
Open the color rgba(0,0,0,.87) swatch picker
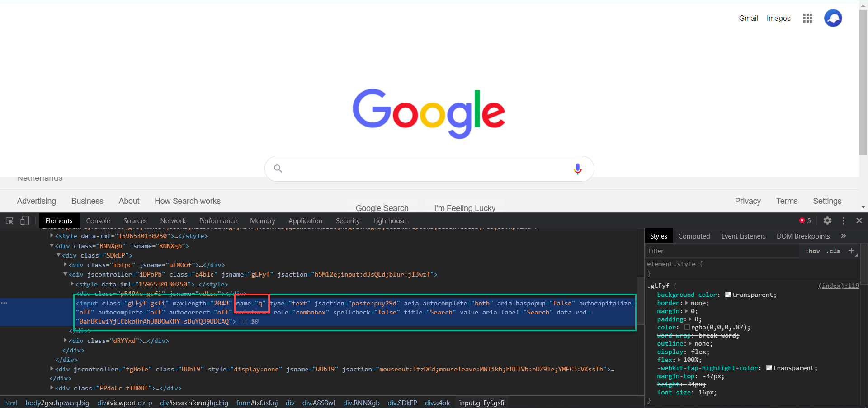tap(687, 327)
